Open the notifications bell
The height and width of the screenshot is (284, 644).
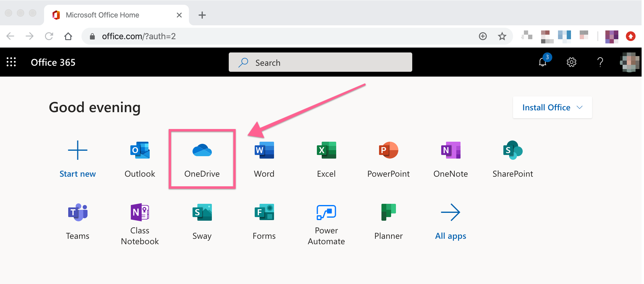click(x=543, y=62)
